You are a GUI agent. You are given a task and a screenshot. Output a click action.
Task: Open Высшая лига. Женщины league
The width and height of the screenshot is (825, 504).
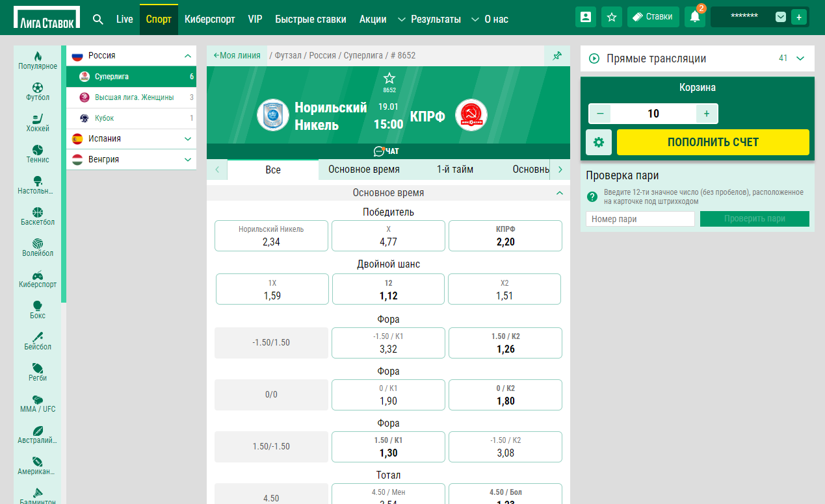click(x=131, y=97)
